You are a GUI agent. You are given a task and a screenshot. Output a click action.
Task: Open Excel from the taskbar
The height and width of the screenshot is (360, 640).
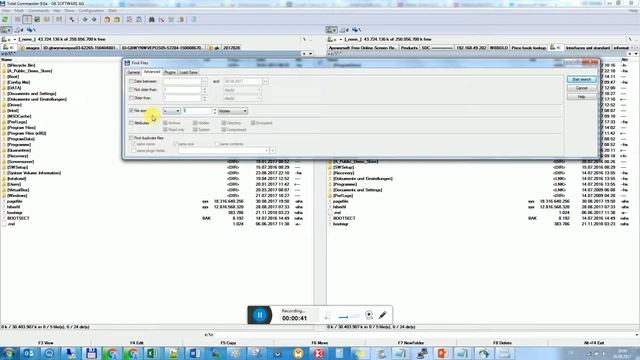tap(153, 353)
